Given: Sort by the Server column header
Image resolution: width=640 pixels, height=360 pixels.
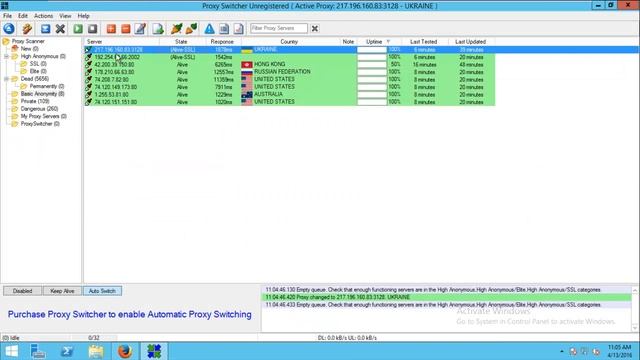Looking at the screenshot, I should tap(122, 42).
